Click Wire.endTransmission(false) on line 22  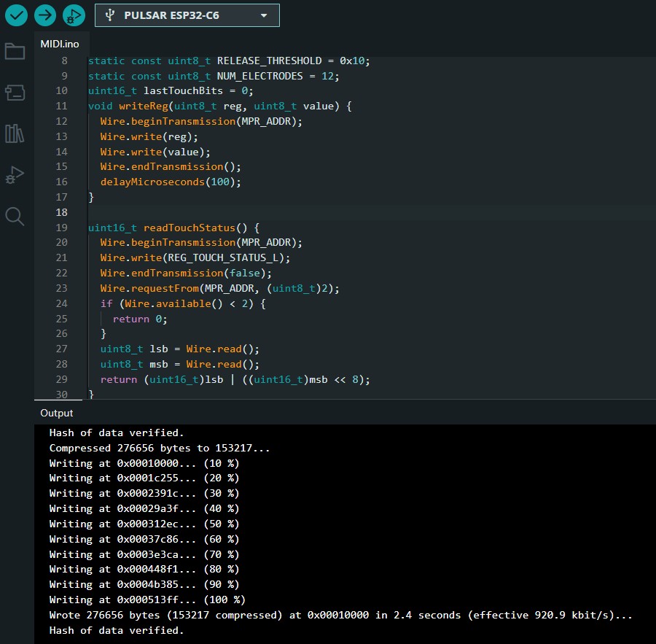pos(183,273)
